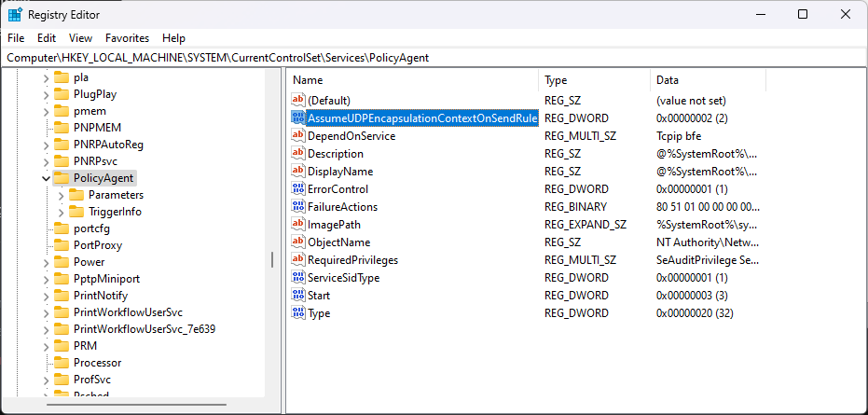Collapse the PolicyAgent tree node
Screen dimensions: 868x415
coord(46,178)
